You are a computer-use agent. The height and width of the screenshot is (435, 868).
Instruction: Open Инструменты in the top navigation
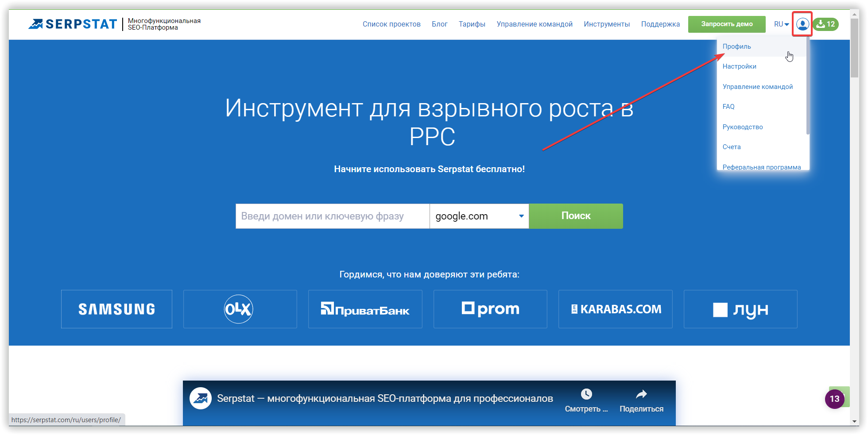pyautogui.click(x=606, y=24)
